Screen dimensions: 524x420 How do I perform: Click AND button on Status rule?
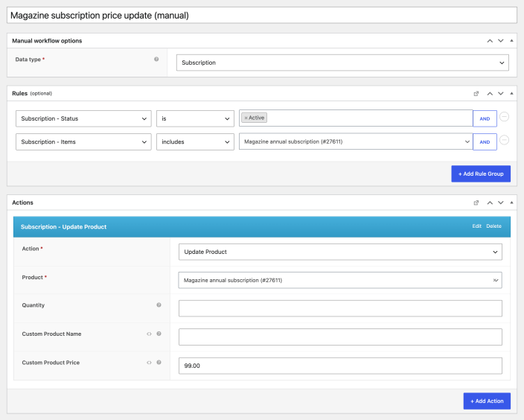pyautogui.click(x=485, y=118)
